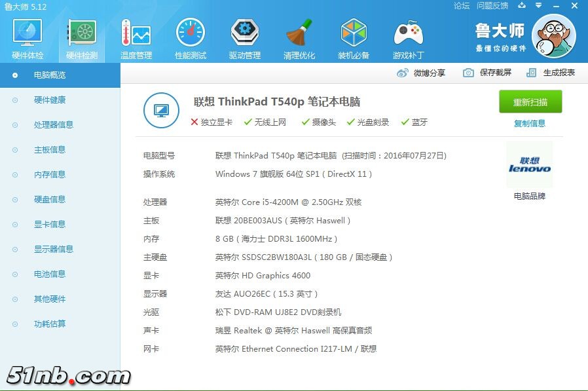Open 游戏补丁 game patches

click(408, 36)
